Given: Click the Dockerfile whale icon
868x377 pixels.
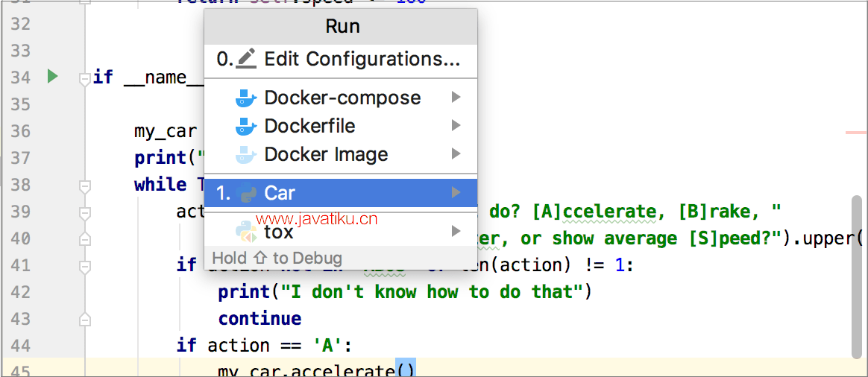Looking at the screenshot, I should coord(246,126).
